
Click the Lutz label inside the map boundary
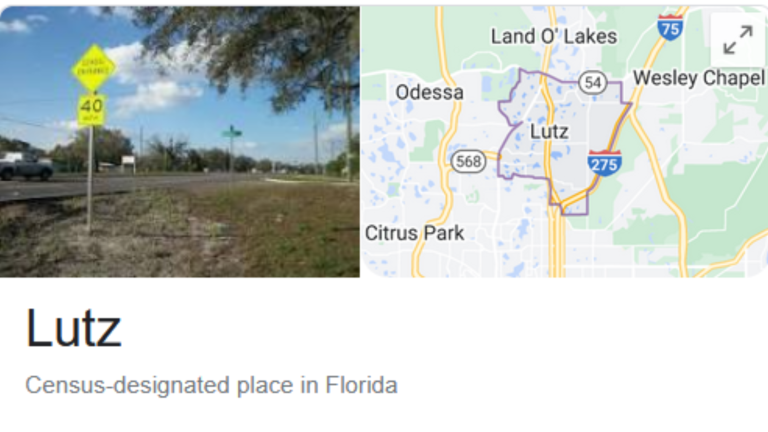pos(548,131)
